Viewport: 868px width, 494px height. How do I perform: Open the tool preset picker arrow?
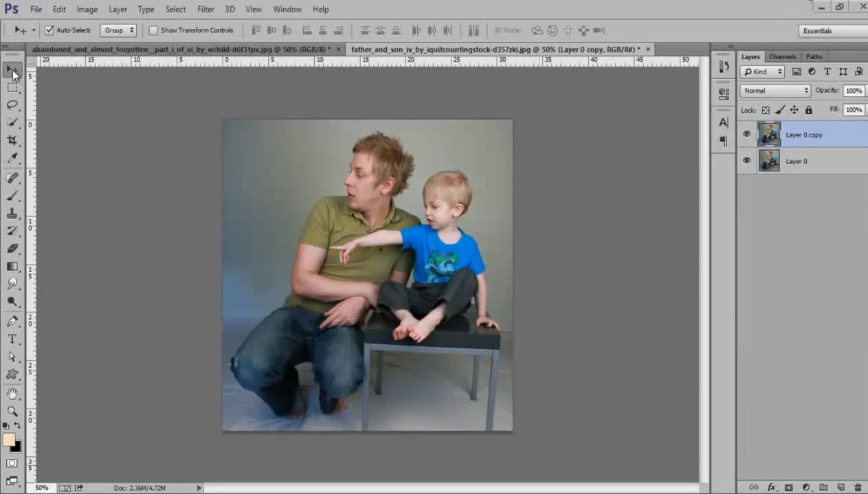(x=34, y=30)
